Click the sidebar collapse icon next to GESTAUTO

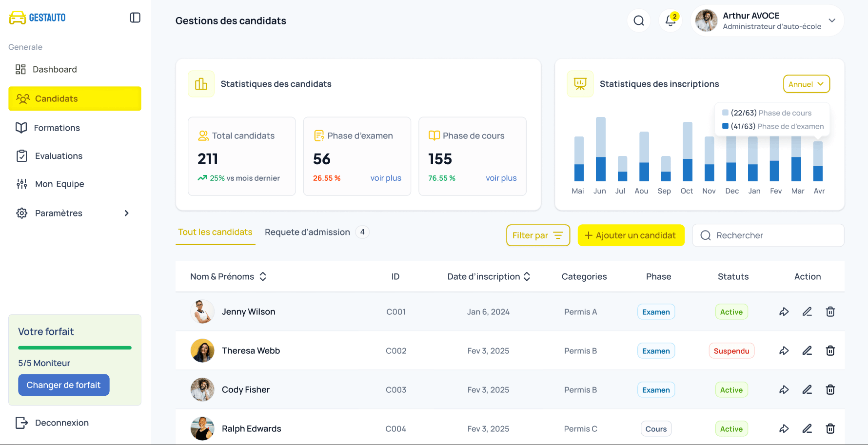click(135, 17)
